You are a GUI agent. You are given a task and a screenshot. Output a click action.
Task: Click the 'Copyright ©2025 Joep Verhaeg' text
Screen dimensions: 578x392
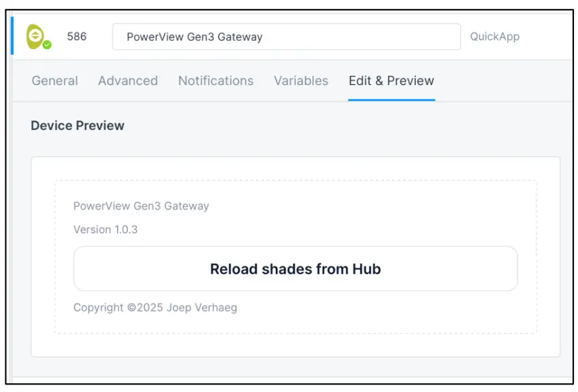pos(155,308)
